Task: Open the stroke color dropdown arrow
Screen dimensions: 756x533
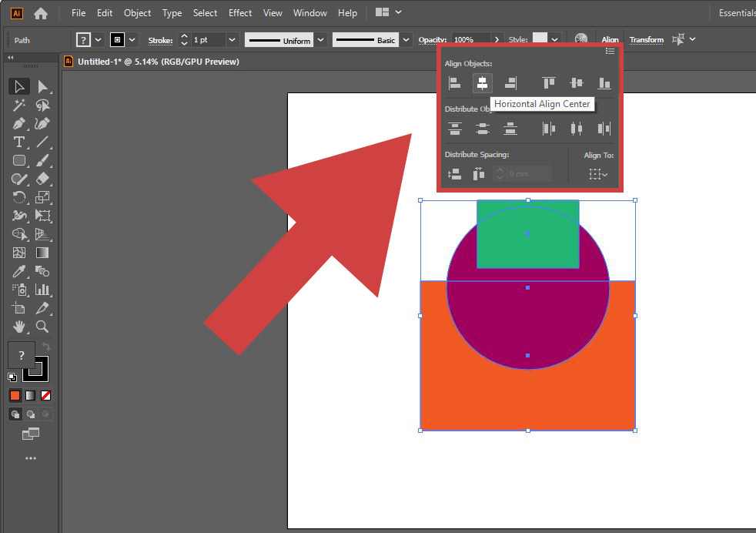Action: 132,39
